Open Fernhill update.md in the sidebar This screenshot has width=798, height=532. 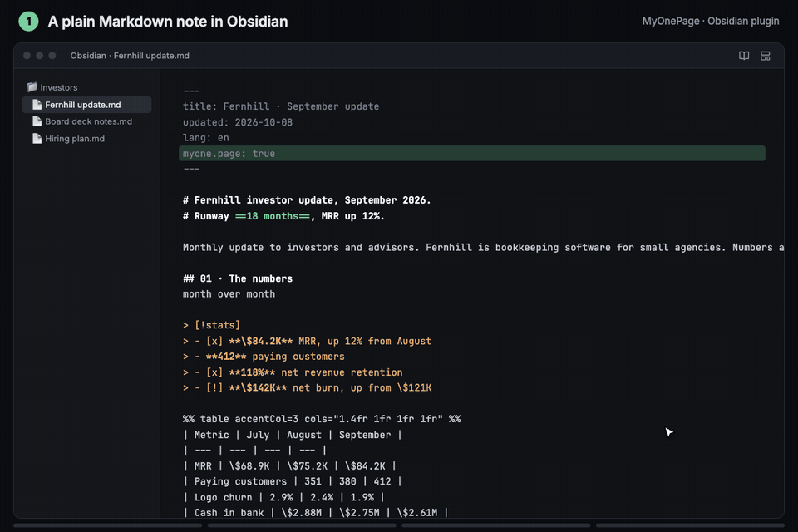[x=86, y=105]
